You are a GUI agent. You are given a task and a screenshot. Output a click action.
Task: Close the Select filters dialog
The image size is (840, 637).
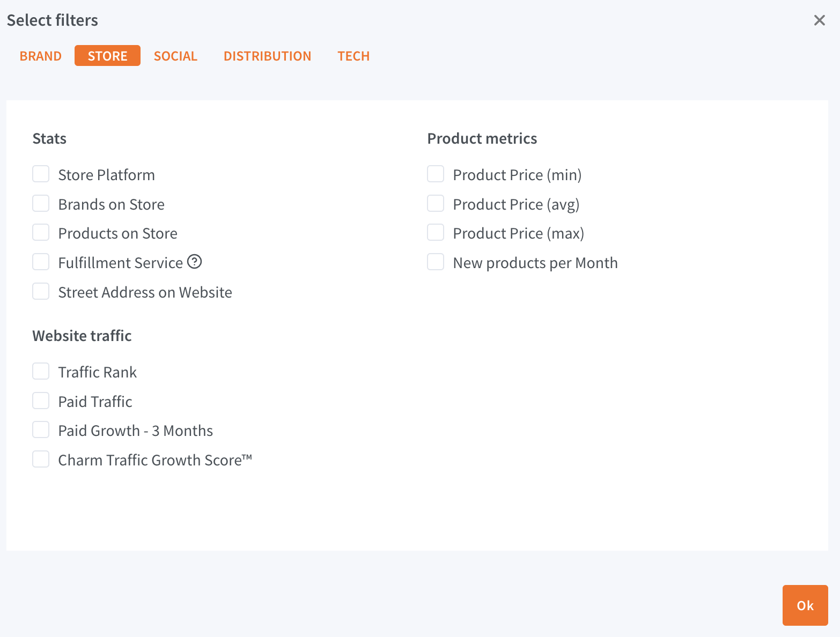(x=819, y=20)
